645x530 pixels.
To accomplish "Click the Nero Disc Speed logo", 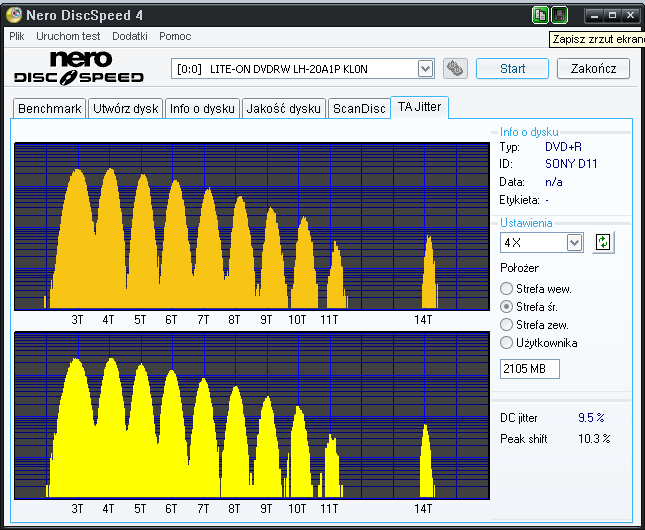I will click(x=79, y=68).
